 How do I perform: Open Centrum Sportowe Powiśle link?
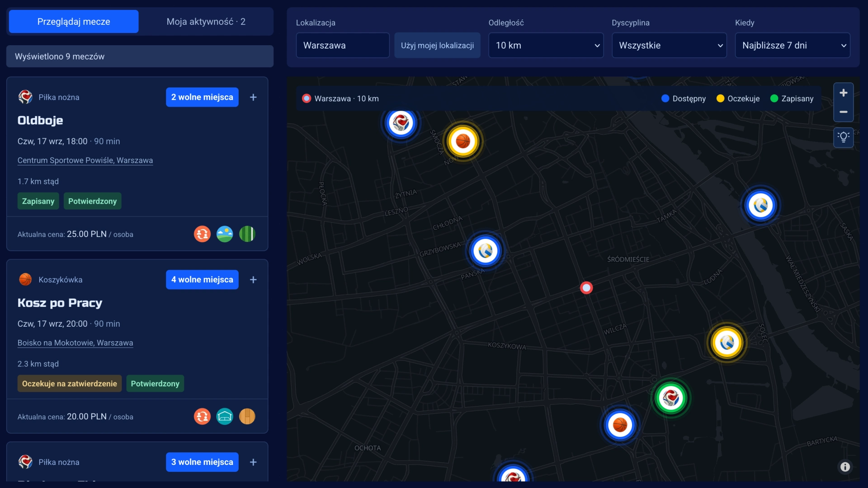point(85,160)
